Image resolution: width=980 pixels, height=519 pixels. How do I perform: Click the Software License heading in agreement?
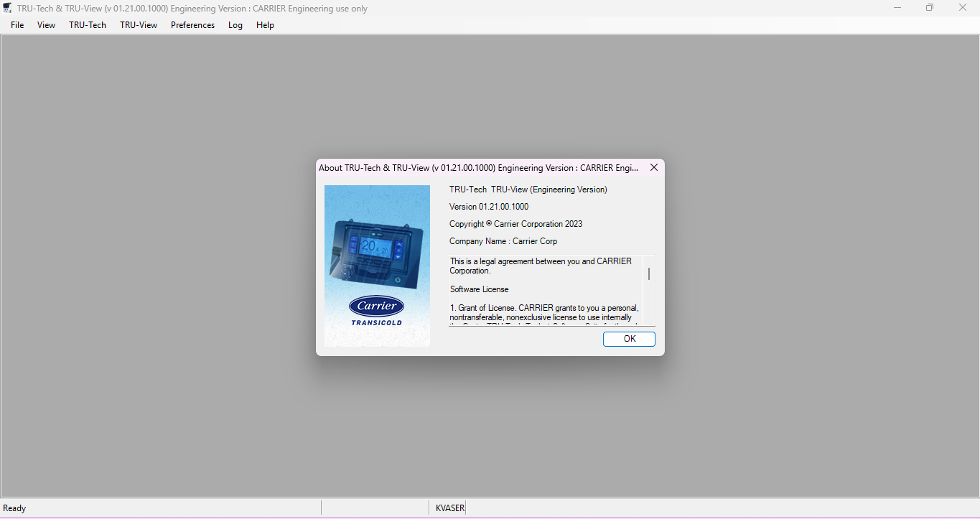coord(479,289)
